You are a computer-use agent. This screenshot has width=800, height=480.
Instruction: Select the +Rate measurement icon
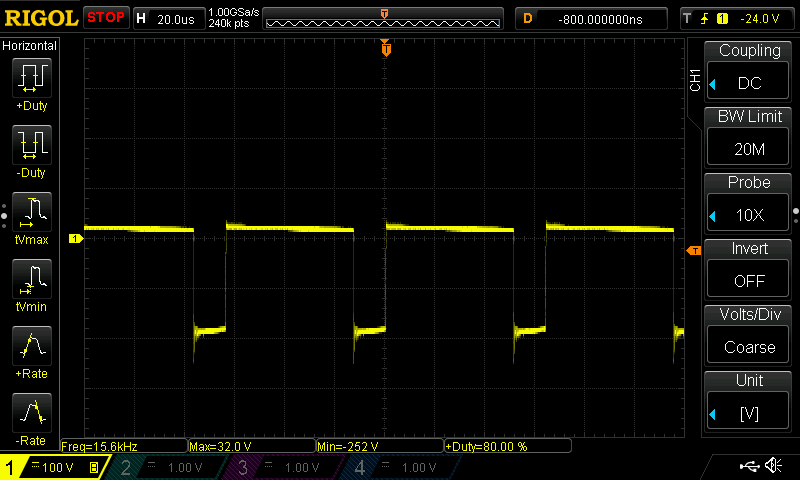[x=32, y=346]
